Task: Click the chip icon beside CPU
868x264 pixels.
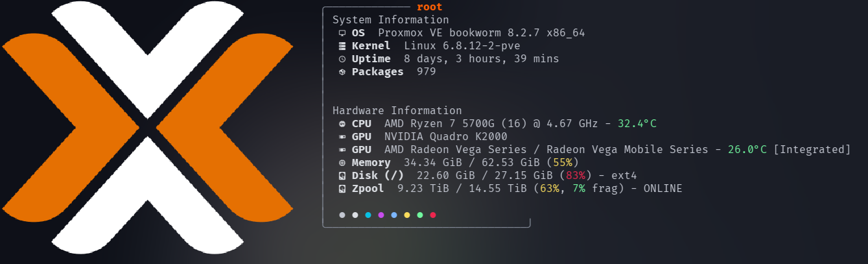Action: point(342,124)
